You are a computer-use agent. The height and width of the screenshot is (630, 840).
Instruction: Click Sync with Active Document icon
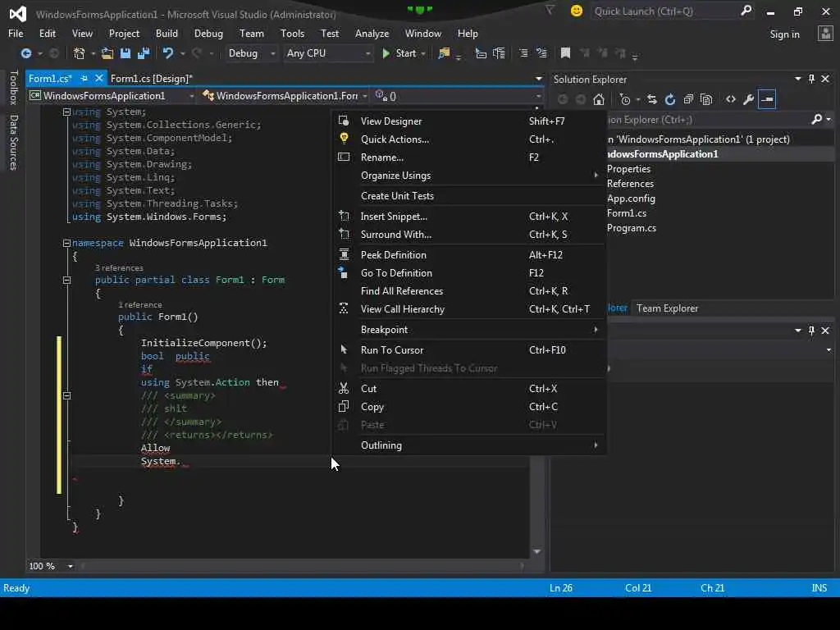[x=652, y=99]
